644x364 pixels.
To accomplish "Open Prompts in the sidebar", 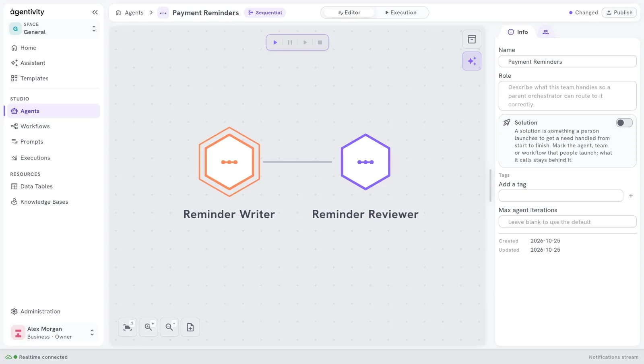I will [x=54, y=142].
